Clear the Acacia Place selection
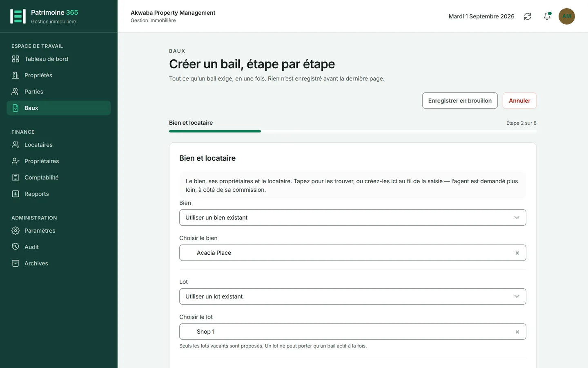The height and width of the screenshot is (368, 588). pyautogui.click(x=517, y=253)
